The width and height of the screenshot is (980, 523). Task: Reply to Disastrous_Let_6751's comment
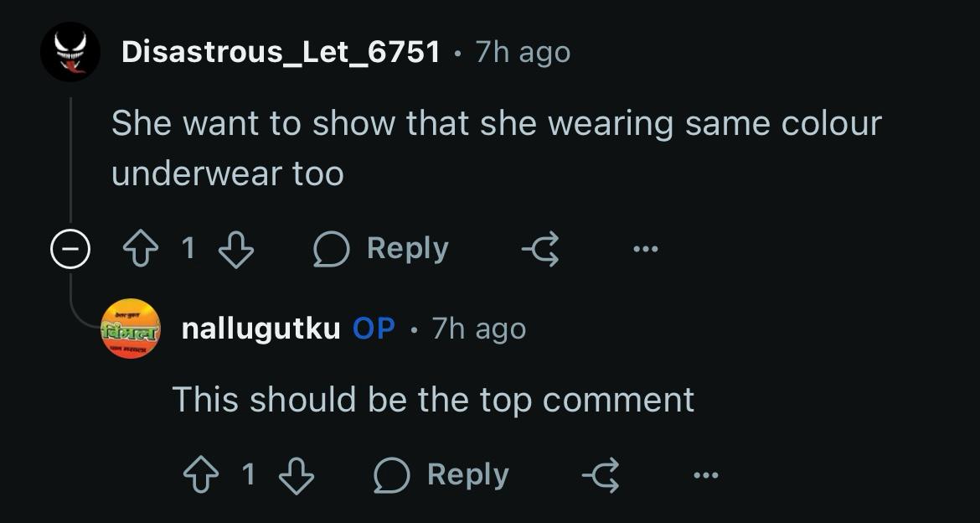point(380,249)
